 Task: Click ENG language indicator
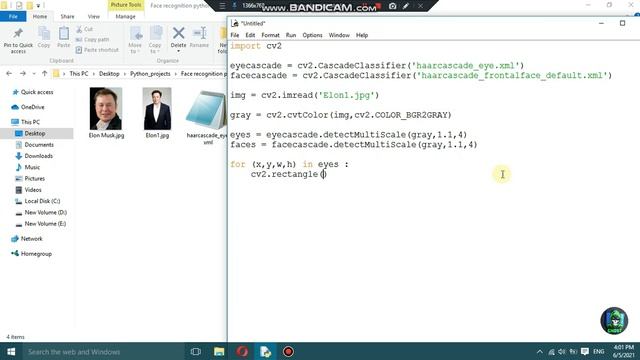pyautogui.click(x=598, y=351)
